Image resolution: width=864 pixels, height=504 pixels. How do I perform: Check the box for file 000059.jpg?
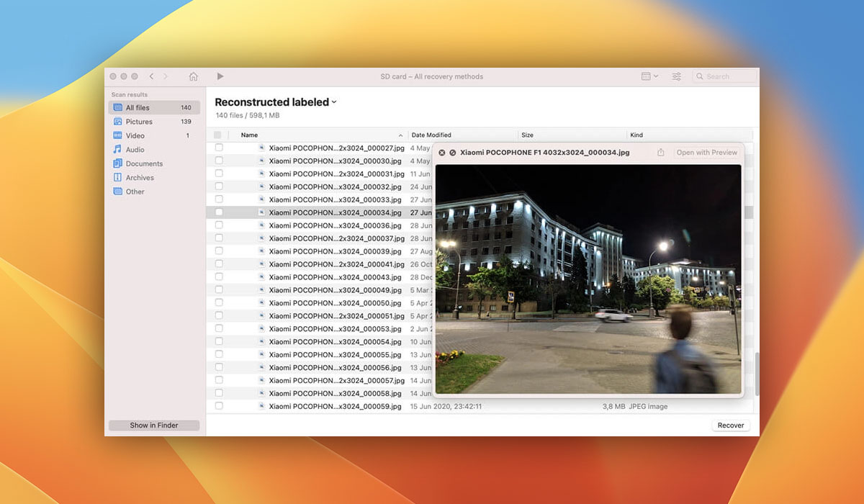tap(219, 406)
